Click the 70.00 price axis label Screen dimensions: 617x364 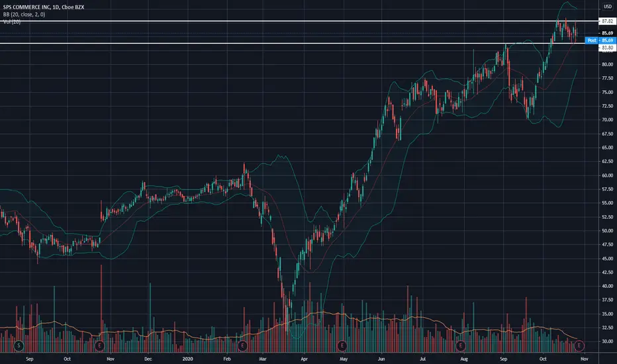click(x=608, y=120)
